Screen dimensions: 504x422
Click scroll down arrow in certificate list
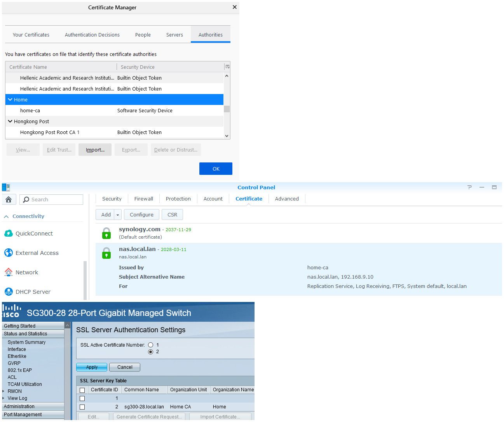click(x=227, y=136)
